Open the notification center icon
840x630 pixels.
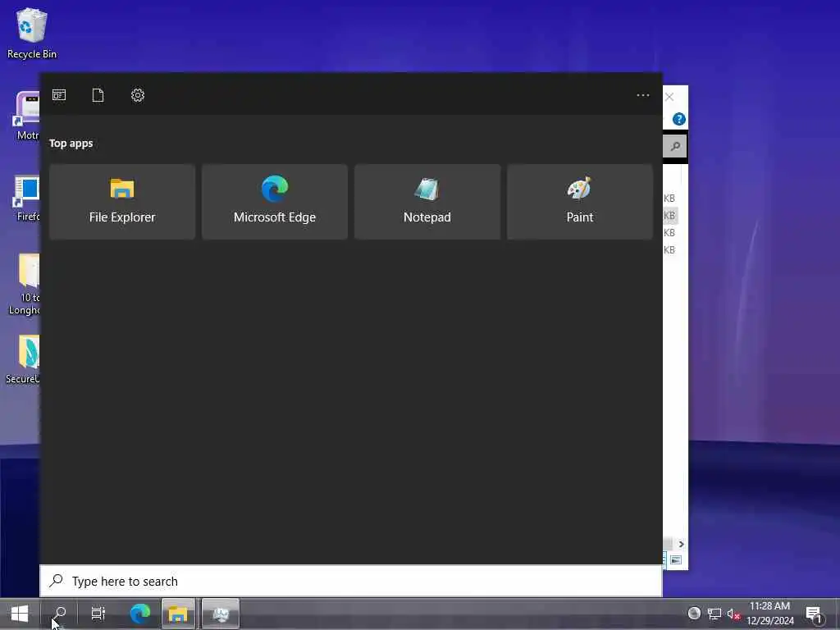(x=814, y=614)
